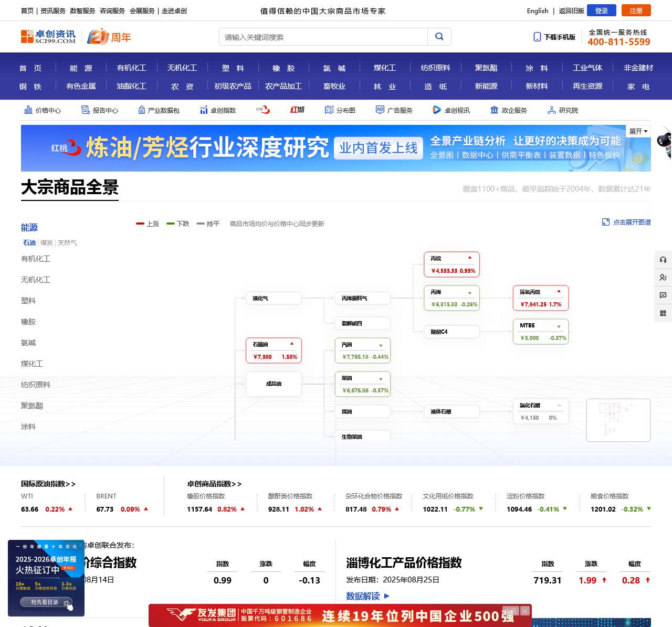Click the 注册 register button
This screenshot has height=627, width=672.
(x=636, y=10)
